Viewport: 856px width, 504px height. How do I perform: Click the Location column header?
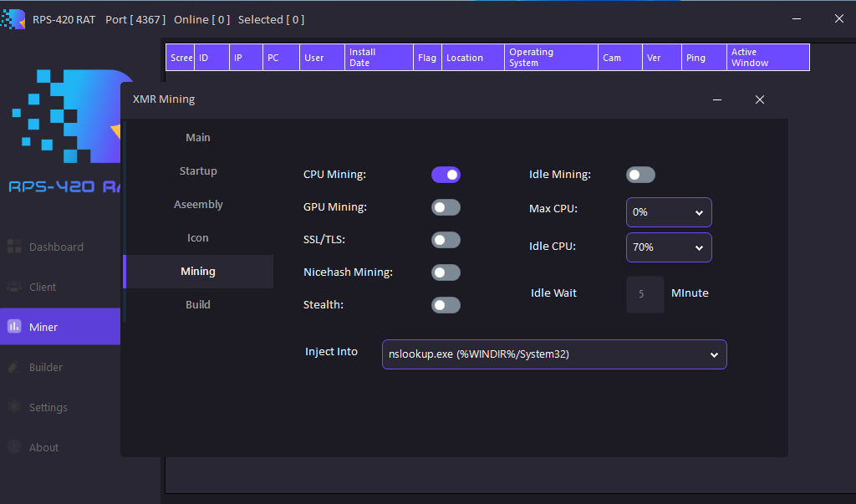click(472, 58)
